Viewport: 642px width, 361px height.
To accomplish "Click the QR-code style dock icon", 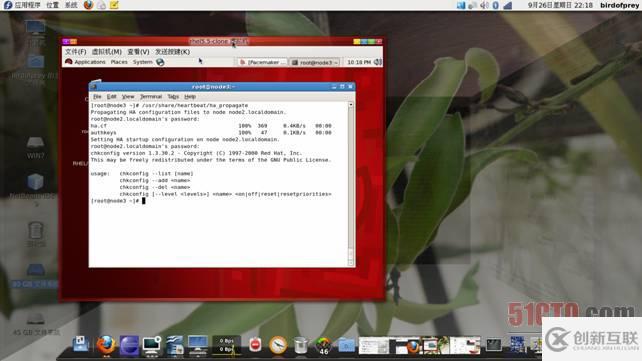I will click(517, 345).
